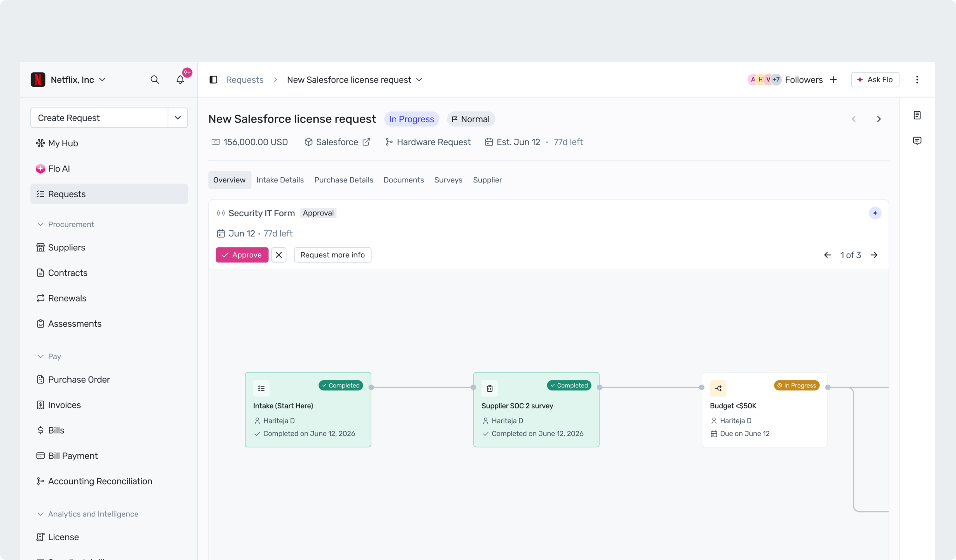Open the document notes icon in right rail
Image resolution: width=956 pixels, height=560 pixels.
[917, 115]
